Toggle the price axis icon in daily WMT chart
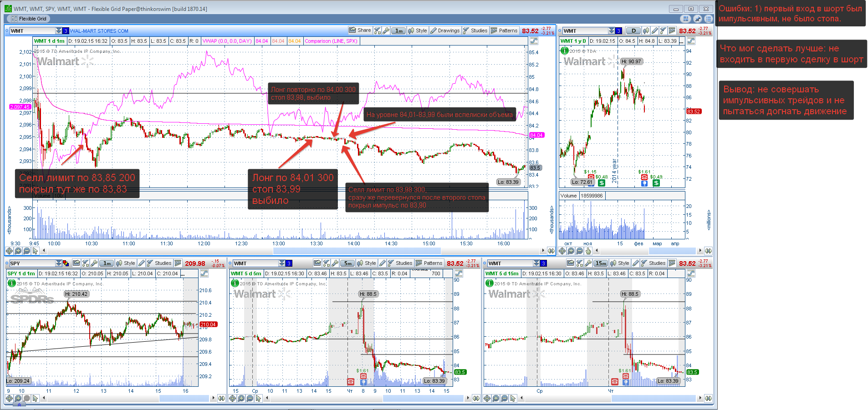This screenshot has width=868, height=410. click(x=691, y=41)
